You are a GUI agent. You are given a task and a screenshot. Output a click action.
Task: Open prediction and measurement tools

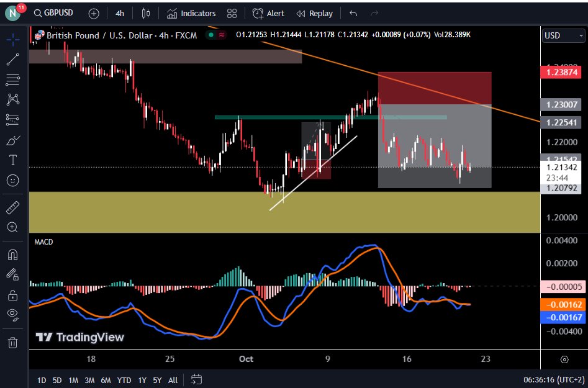tap(13, 120)
